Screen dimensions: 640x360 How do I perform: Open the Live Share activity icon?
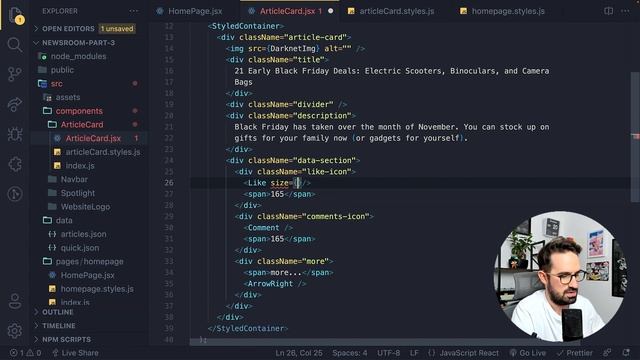pos(15,104)
